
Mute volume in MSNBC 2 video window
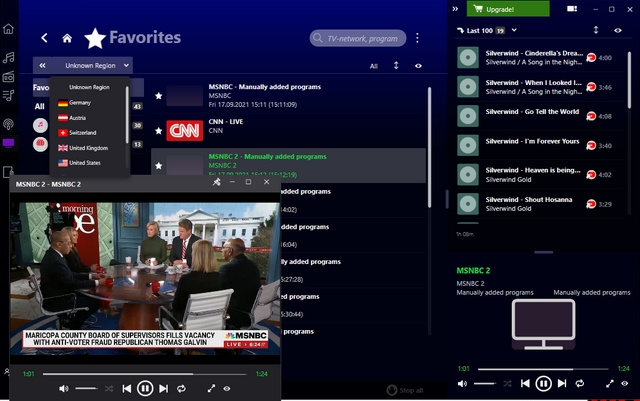[x=64, y=389]
